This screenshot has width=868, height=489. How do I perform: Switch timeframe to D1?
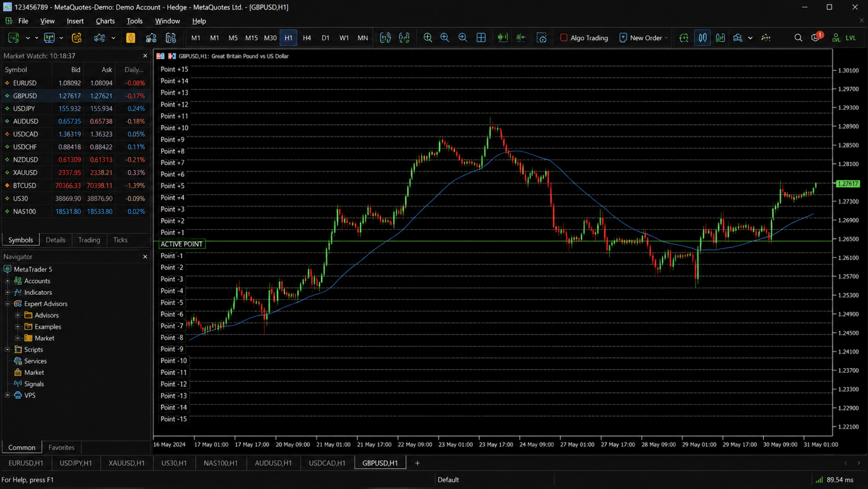(325, 38)
